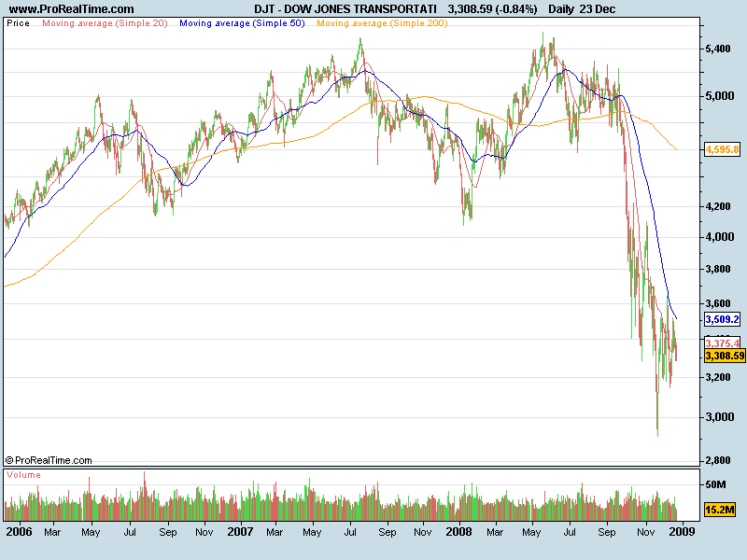Click the Volume panel label
The width and height of the screenshot is (747, 560).
click(24, 475)
